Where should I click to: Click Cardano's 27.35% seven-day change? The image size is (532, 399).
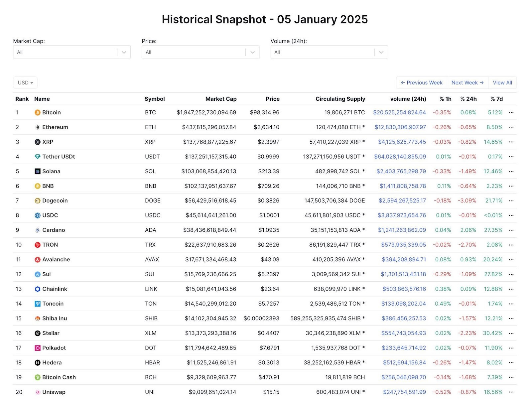pyautogui.click(x=493, y=230)
